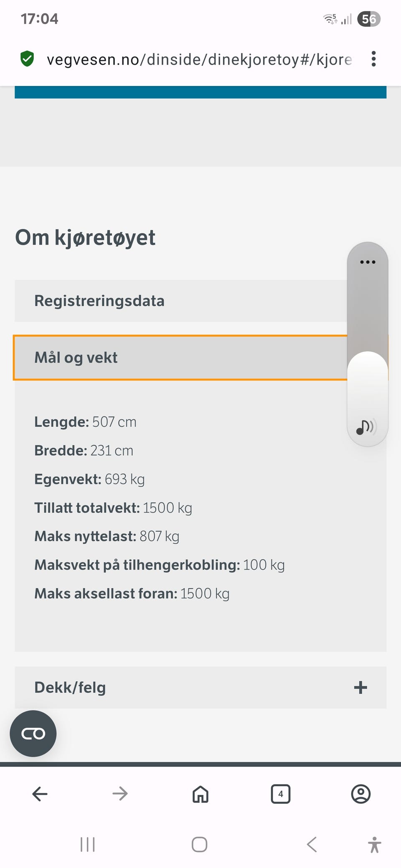This screenshot has width=401, height=868.
Task: Open volume panel three-dot options
Action: pyautogui.click(x=368, y=262)
